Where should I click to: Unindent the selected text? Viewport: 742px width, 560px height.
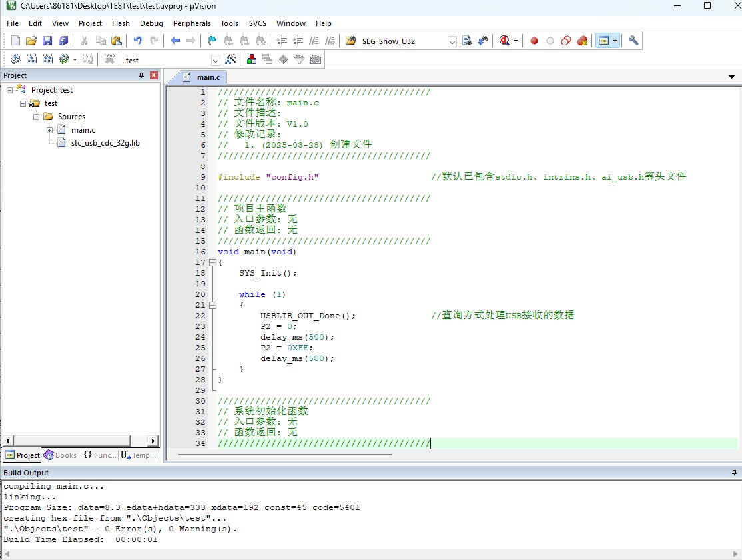click(298, 41)
